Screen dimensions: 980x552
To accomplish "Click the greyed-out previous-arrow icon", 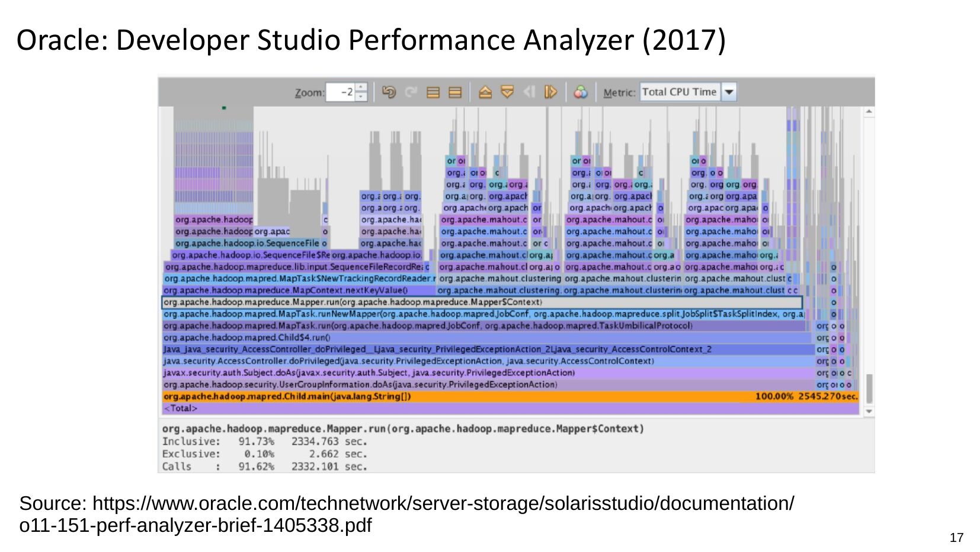I will tap(529, 92).
